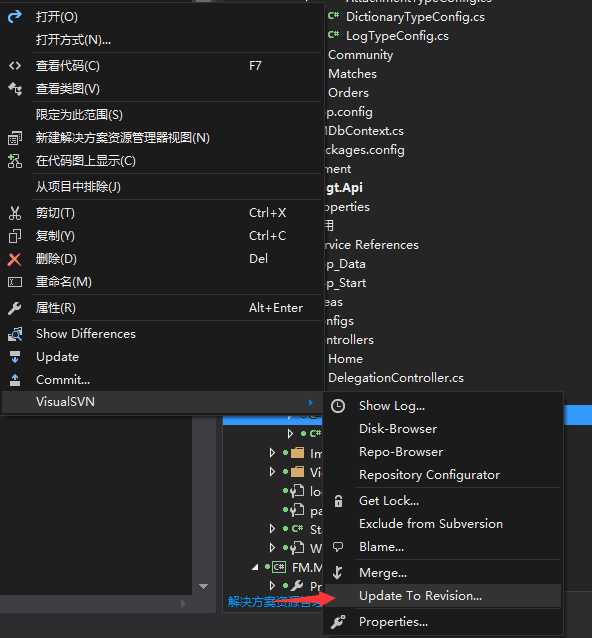Select the Home folder in the tree

(x=345, y=359)
